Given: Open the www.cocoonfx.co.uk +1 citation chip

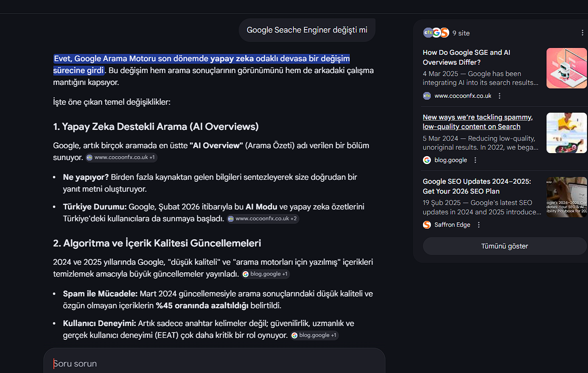Looking at the screenshot, I should [x=121, y=158].
